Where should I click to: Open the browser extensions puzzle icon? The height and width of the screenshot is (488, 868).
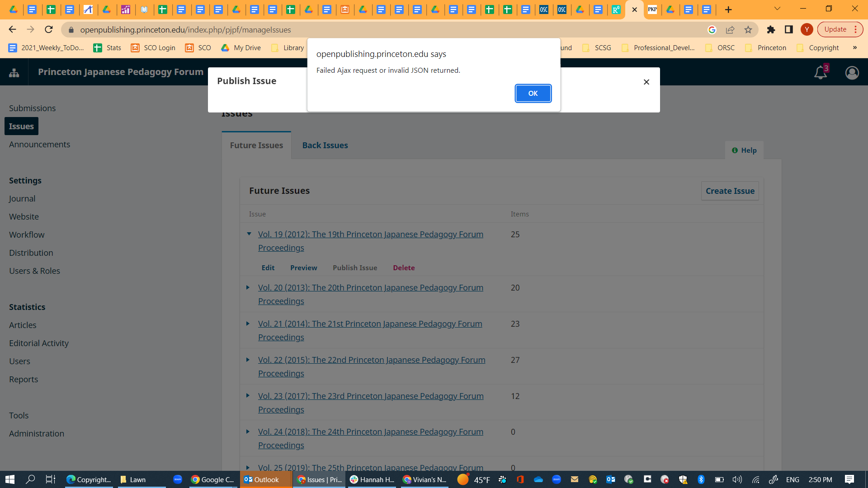pos(771,29)
